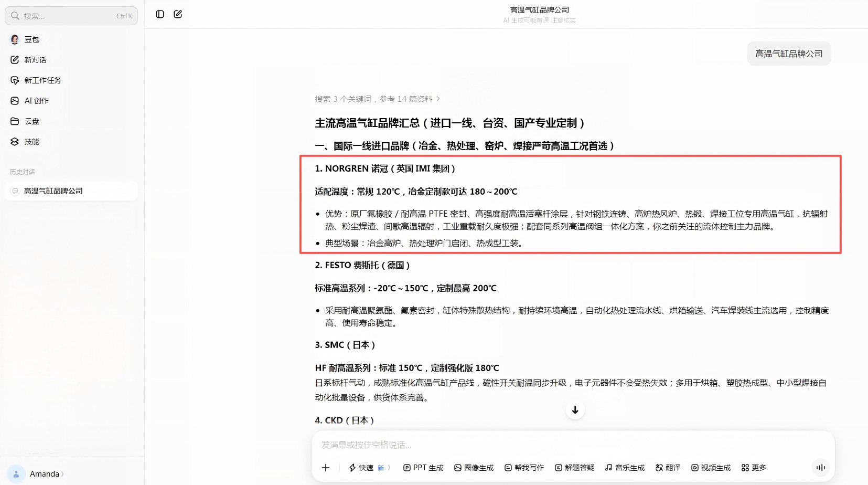
Task: Select 帮我写作 tool
Action: click(524, 468)
